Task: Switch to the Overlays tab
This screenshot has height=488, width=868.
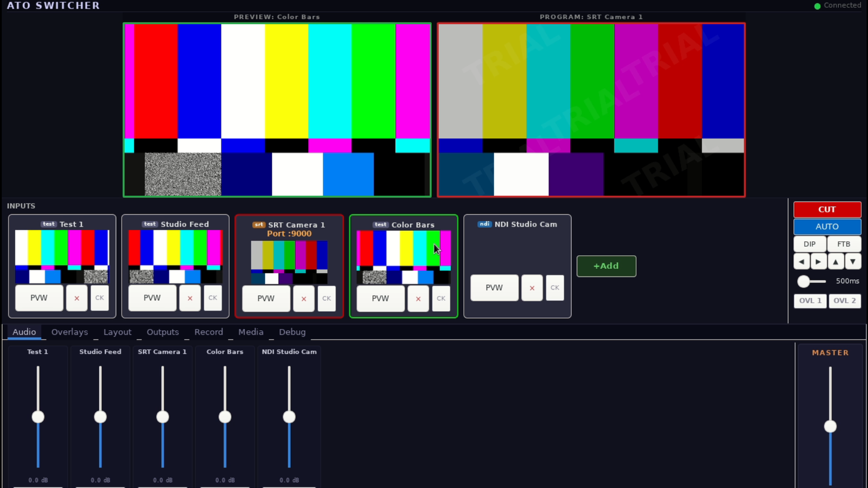Action: coord(69,332)
